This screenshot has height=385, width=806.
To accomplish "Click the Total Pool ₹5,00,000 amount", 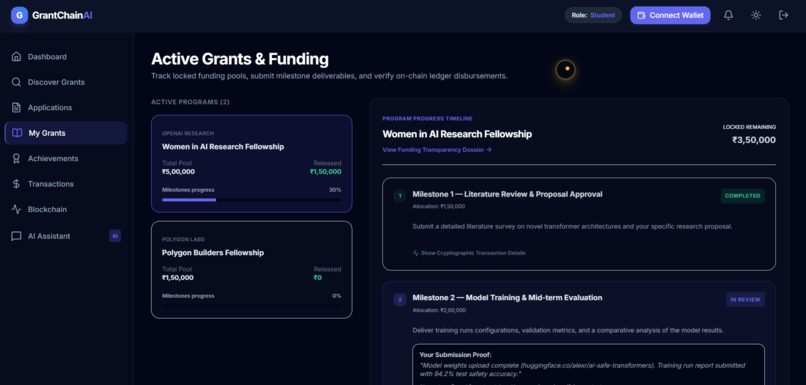I will tap(178, 172).
